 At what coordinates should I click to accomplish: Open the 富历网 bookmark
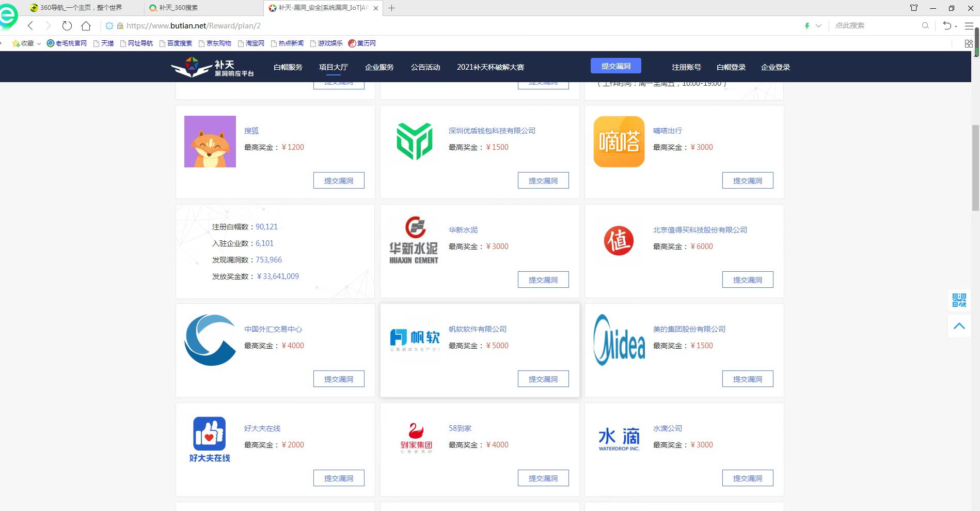[362, 43]
